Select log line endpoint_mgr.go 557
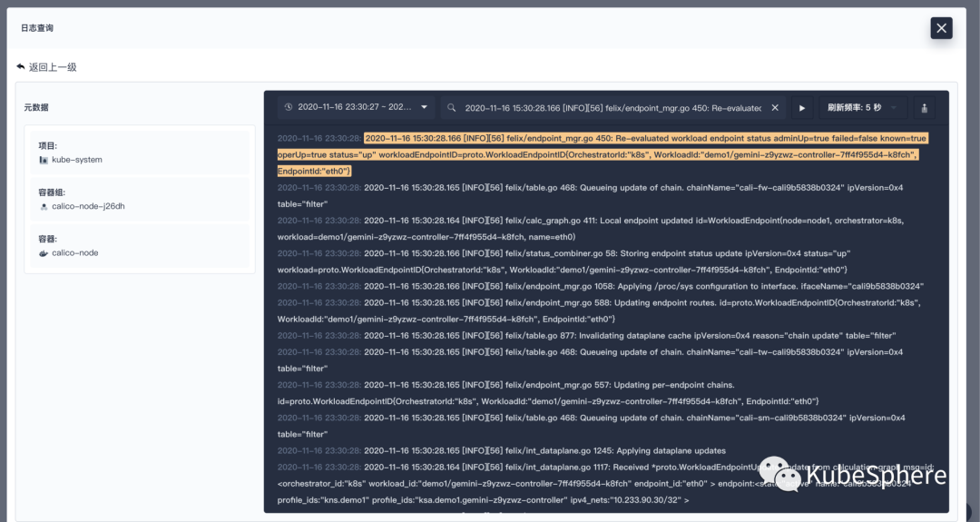Screen dimensions: 980x522 coord(548,393)
